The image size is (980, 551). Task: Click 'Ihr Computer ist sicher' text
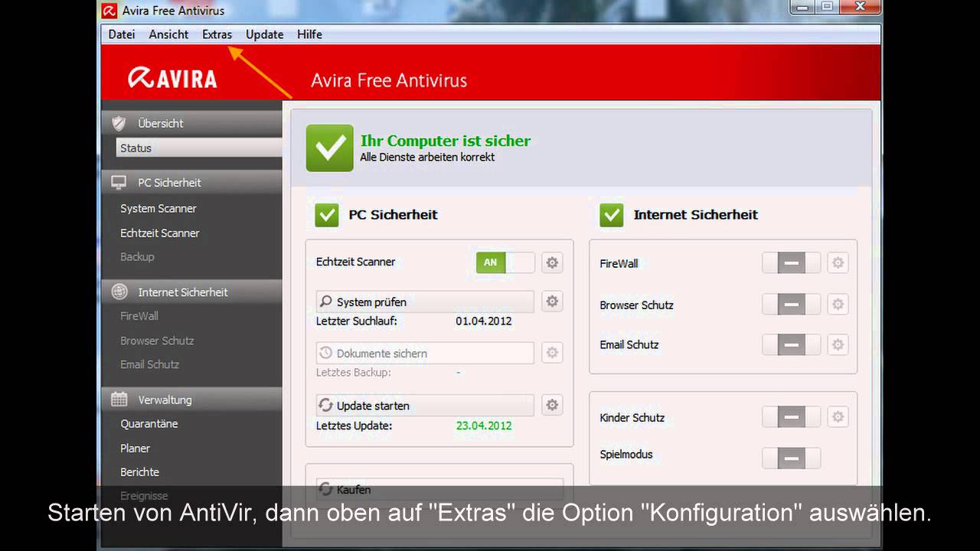point(446,141)
